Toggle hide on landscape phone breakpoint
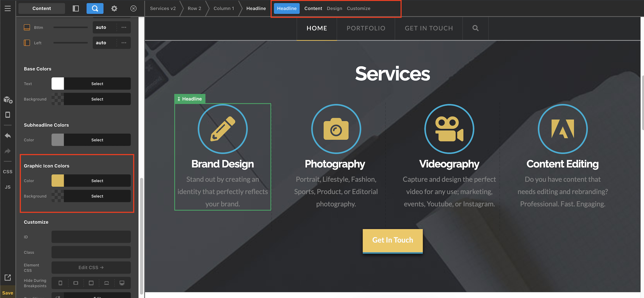This screenshot has height=298, width=644. pyautogui.click(x=76, y=283)
